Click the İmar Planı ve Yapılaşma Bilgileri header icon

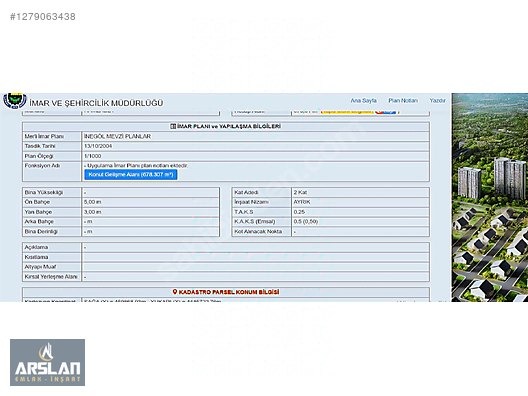173,126
